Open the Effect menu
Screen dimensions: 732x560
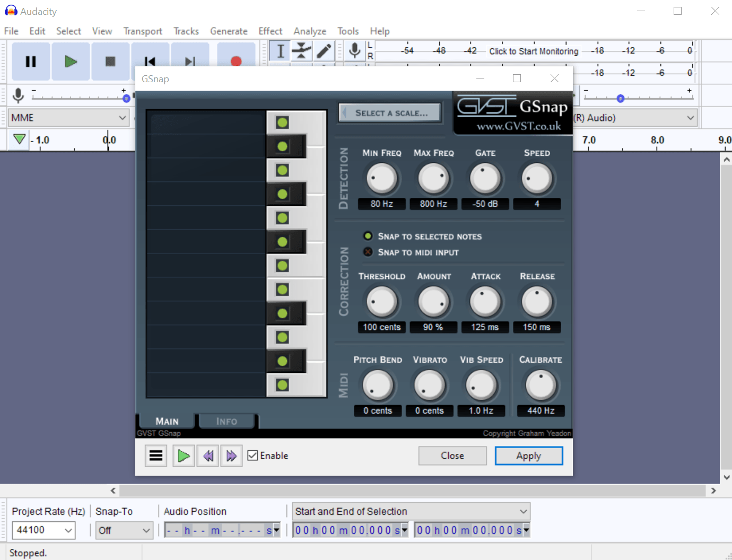pos(271,31)
